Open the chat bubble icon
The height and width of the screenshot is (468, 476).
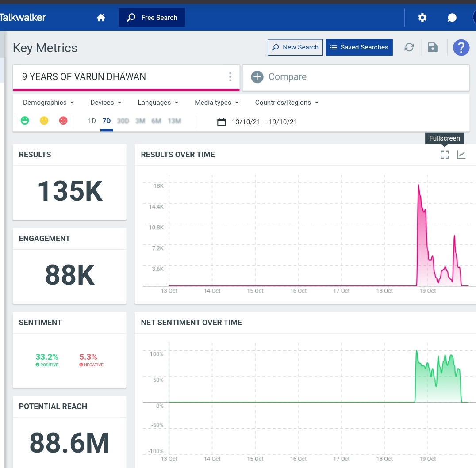point(452,18)
